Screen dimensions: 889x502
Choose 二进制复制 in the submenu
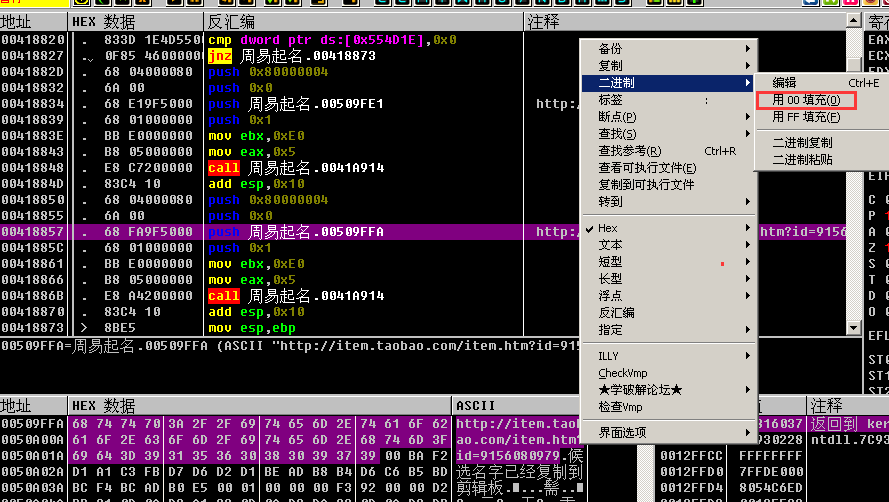coord(822,143)
